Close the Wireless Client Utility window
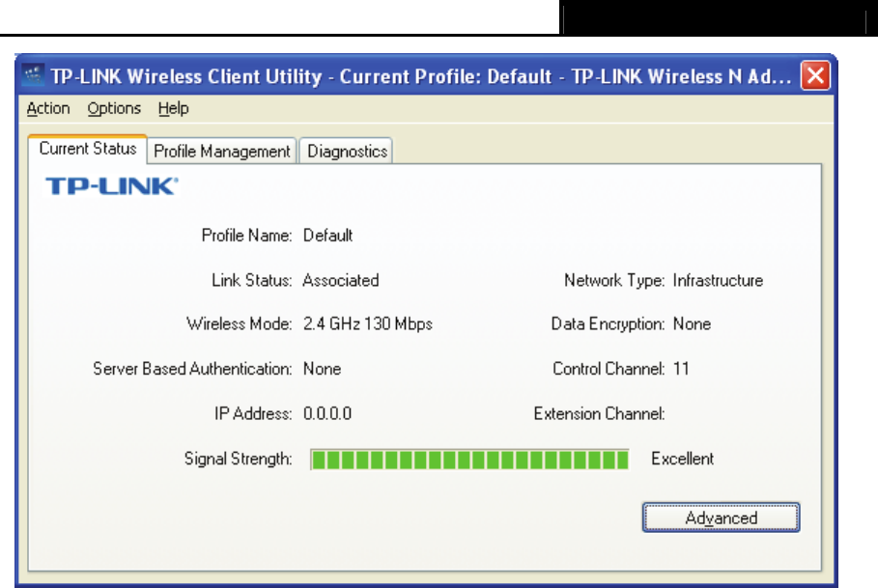Image resolution: width=878 pixels, height=588 pixels. click(x=816, y=76)
